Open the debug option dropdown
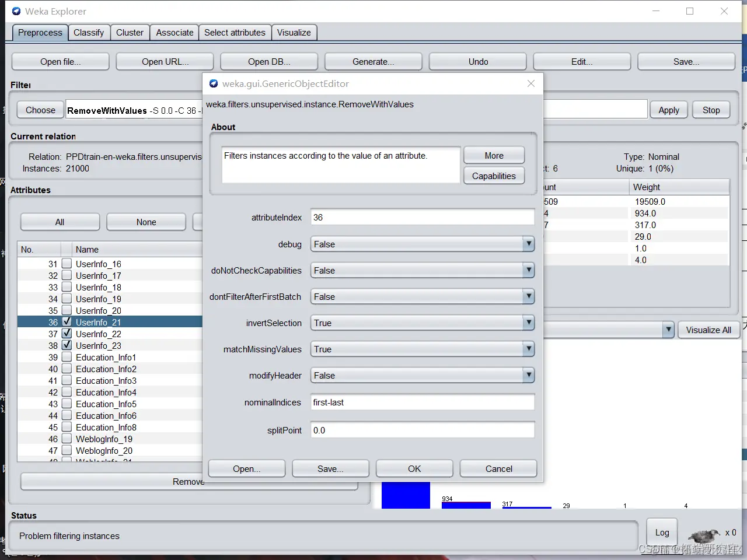This screenshot has width=747, height=560. point(528,244)
